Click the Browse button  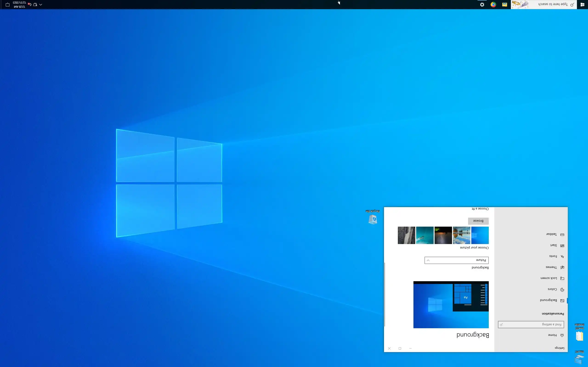478,221
